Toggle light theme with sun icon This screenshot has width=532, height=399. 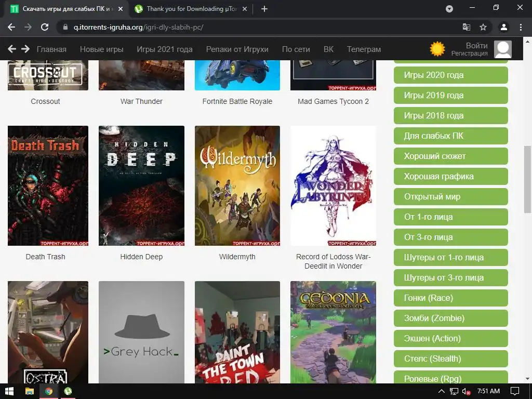pyautogui.click(x=437, y=49)
